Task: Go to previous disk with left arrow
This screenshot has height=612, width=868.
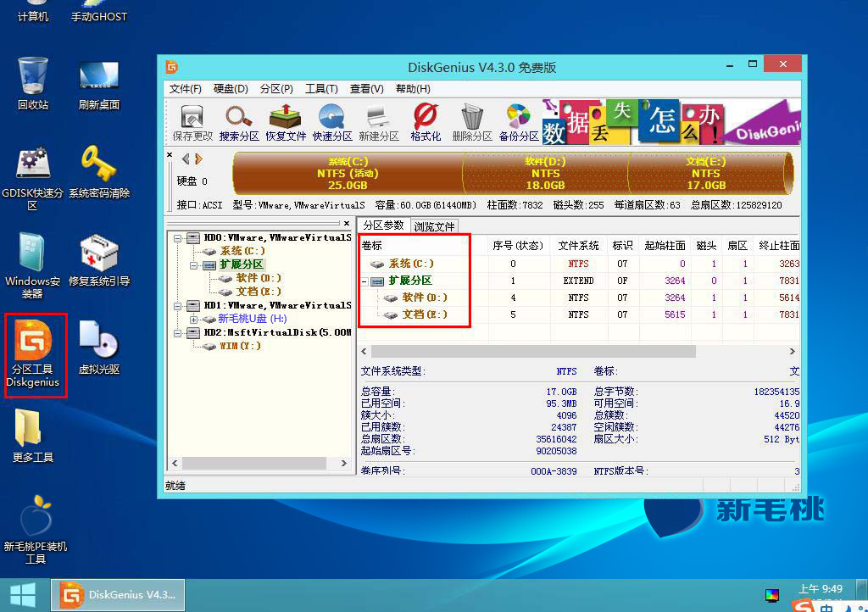Action: 186,159
